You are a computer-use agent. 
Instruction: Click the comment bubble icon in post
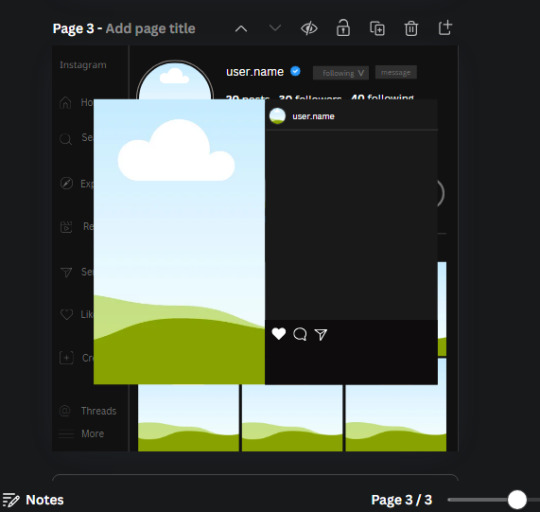coord(300,334)
